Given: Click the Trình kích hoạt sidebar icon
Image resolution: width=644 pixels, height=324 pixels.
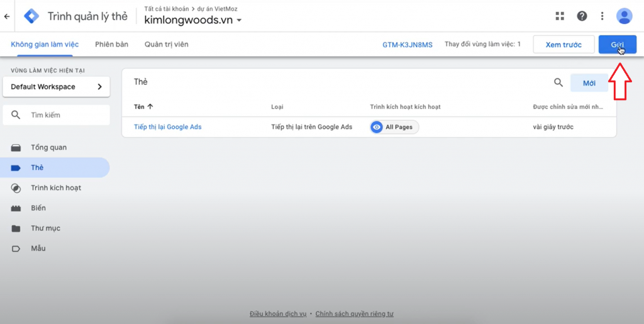Looking at the screenshot, I should click(x=16, y=188).
